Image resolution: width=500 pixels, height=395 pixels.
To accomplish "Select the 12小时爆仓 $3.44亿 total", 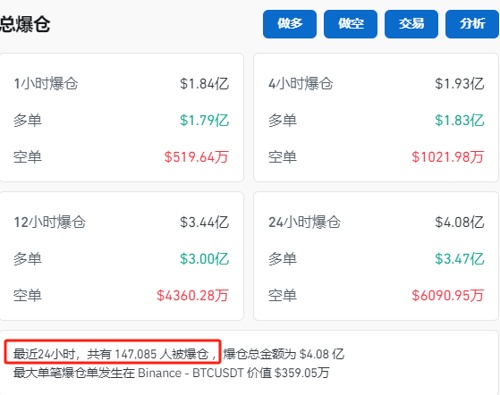I will coord(204,222).
